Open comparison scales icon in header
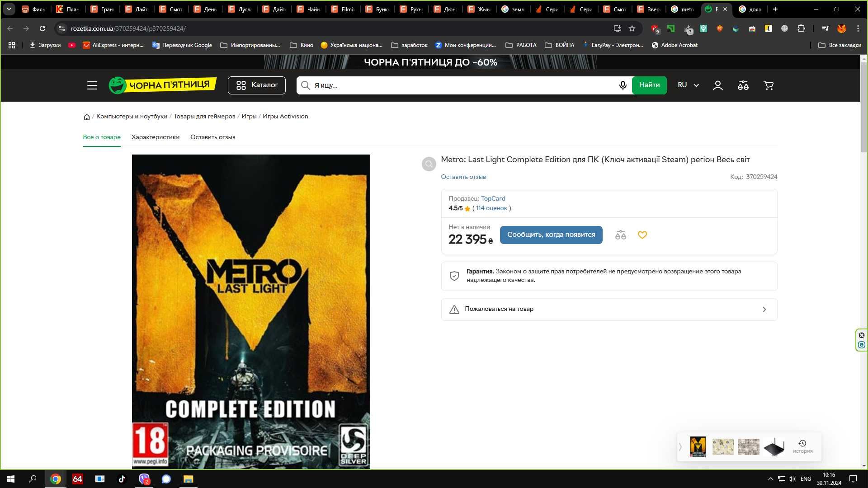Screen dimensions: 868x488 743,85
